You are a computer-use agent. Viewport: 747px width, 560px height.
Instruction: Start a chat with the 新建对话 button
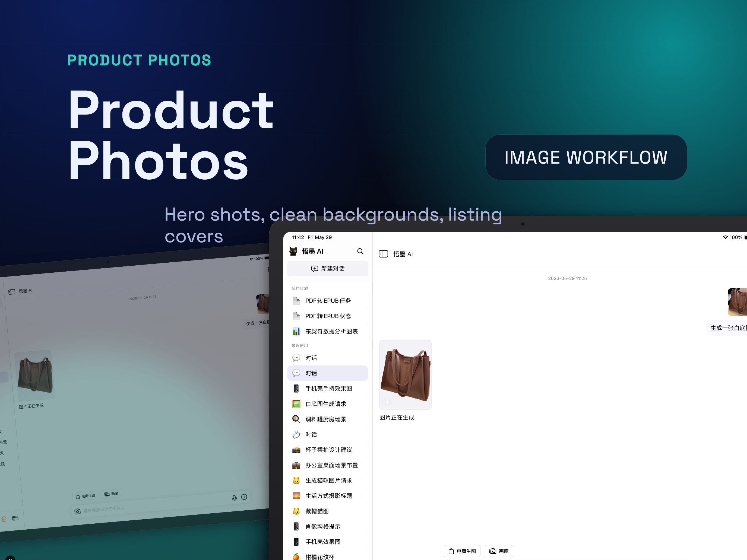(328, 269)
